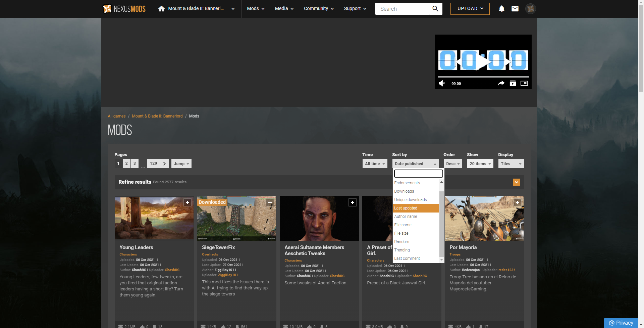The width and height of the screenshot is (644, 328).
Task: Focus the sort dropdown filter box
Action: 419,174
